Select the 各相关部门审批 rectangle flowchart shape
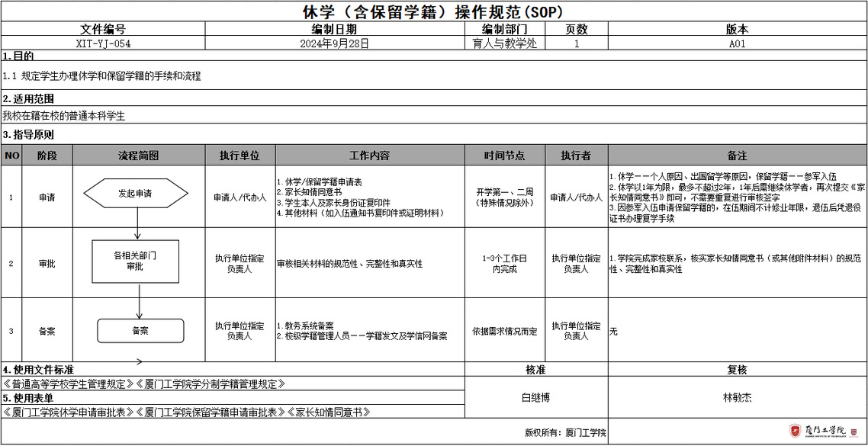This screenshot has width=868, height=446. (134, 262)
